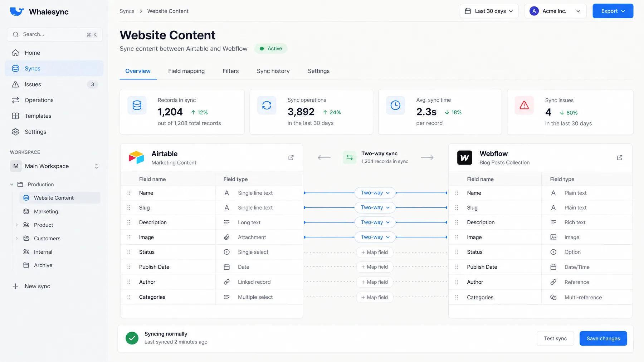
Task: Switch to the Sync history tab
Action: [x=273, y=71]
